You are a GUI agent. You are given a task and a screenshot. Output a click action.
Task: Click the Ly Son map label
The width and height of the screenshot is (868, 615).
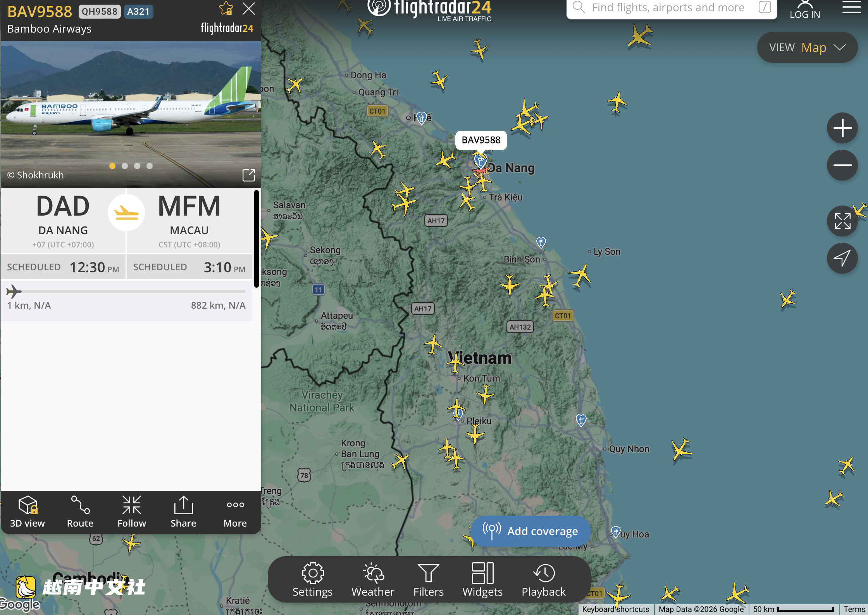point(607,252)
